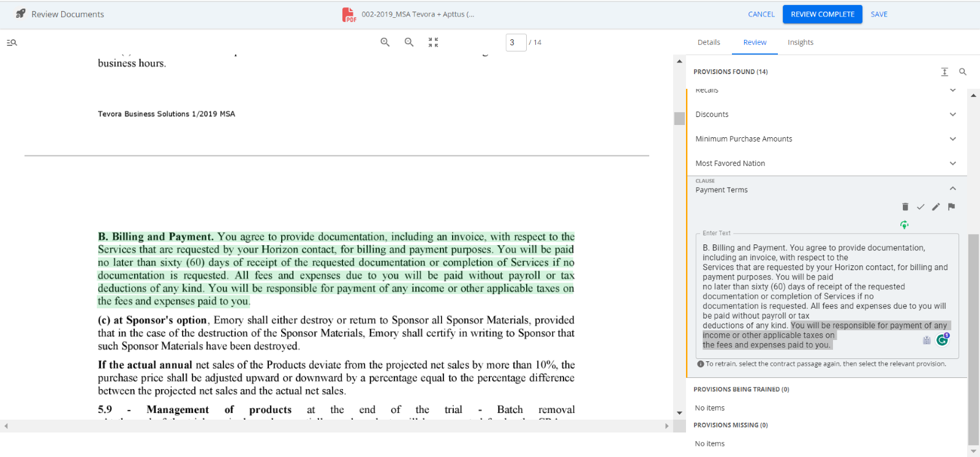This screenshot has width=980, height=457.
Task: Click the fit-to-page collapse icon
Action: click(x=433, y=42)
